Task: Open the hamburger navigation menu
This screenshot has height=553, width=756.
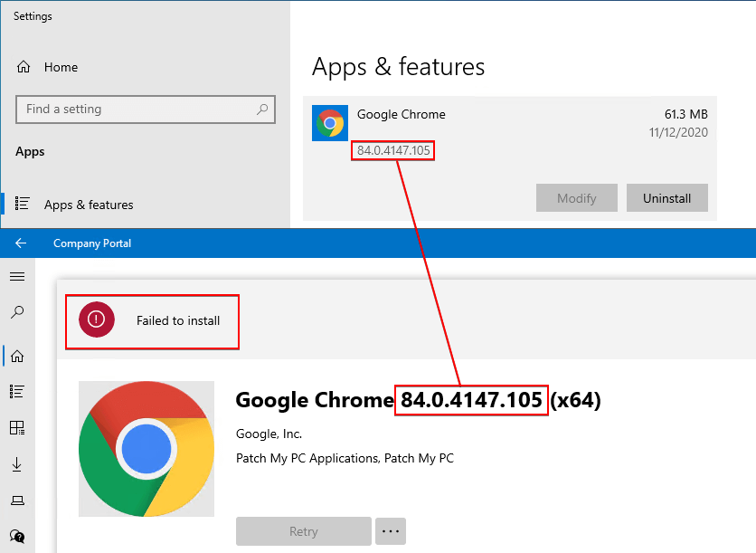Action: pos(17,276)
